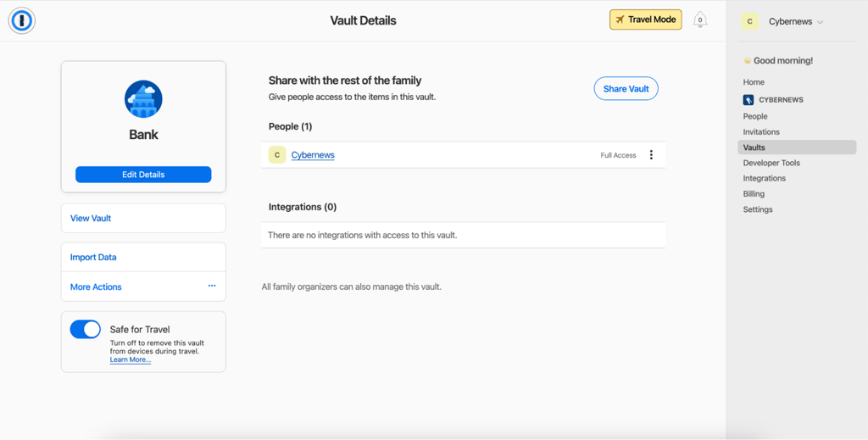
Task: Open the Cybernews person link
Action: pyautogui.click(x=313, y=155)
